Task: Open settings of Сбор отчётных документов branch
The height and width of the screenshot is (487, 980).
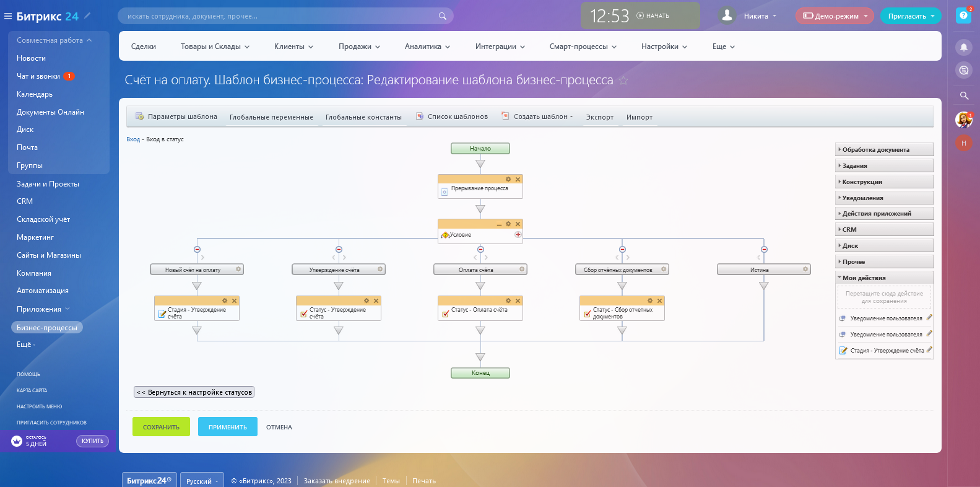Action: tap(664, 270)
